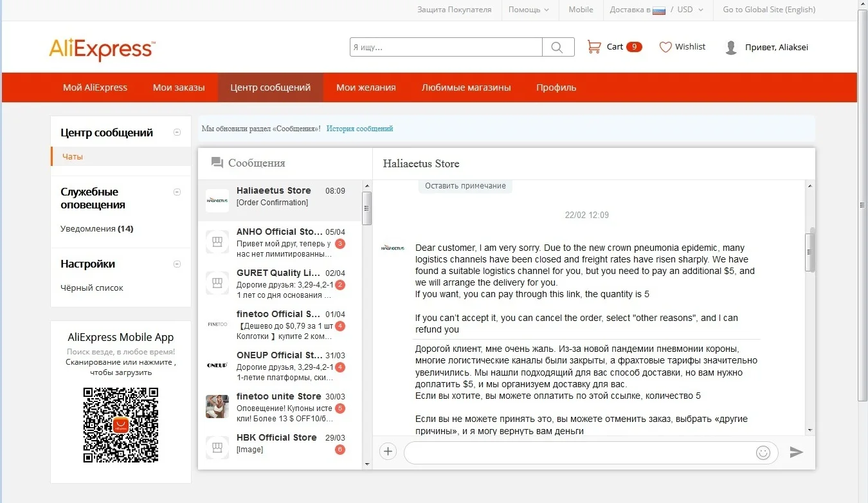Open the shopping cart icon

tap(594, 47)
